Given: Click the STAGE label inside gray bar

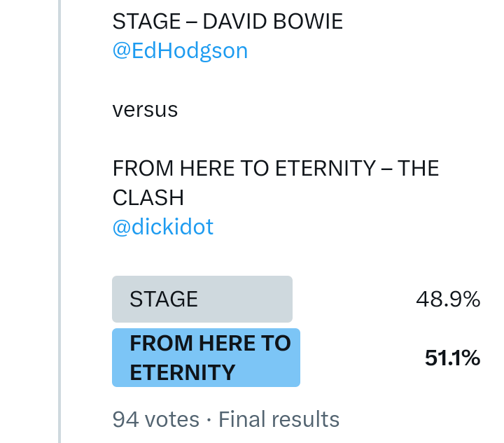Looking at the screenshot, I should [x=164, y=300].
